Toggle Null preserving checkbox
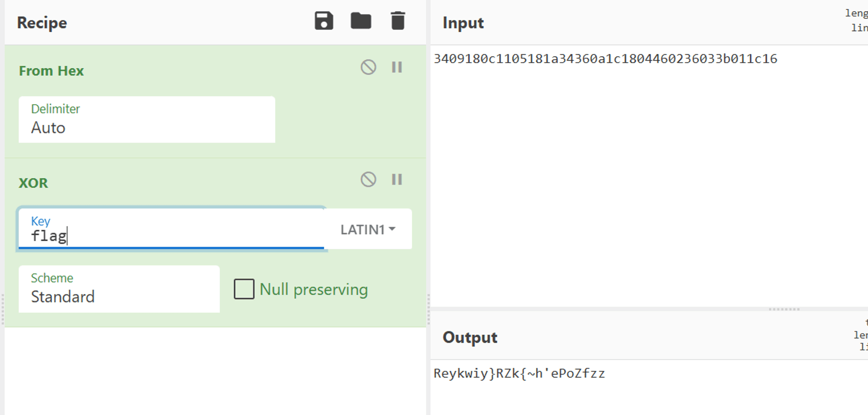868x415 pixels. coord(244,289)
